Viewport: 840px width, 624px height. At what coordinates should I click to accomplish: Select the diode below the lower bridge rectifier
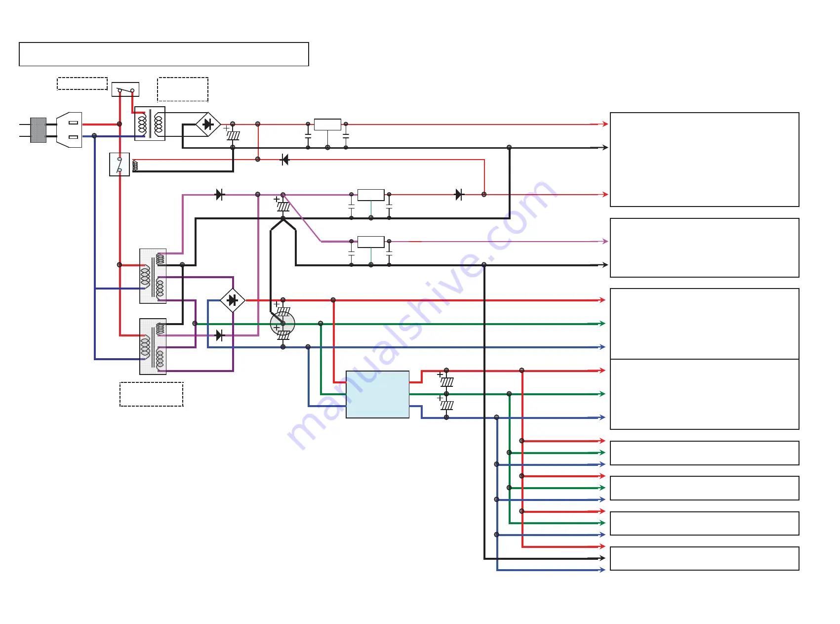220,335
